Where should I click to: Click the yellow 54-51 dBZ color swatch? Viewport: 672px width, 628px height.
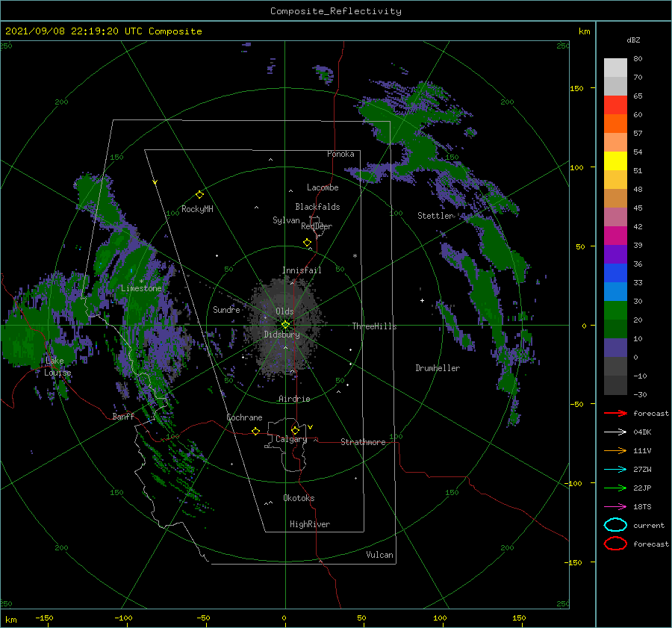[x=615, y=161]
